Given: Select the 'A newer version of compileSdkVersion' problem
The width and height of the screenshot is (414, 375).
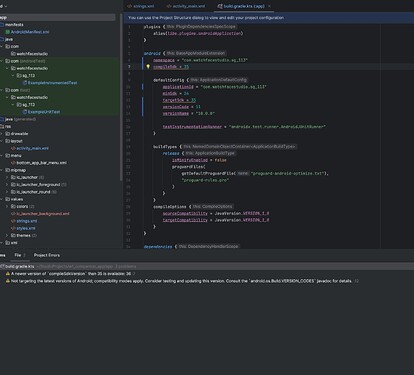Looking at the screenshot, I should coord(71,274).
